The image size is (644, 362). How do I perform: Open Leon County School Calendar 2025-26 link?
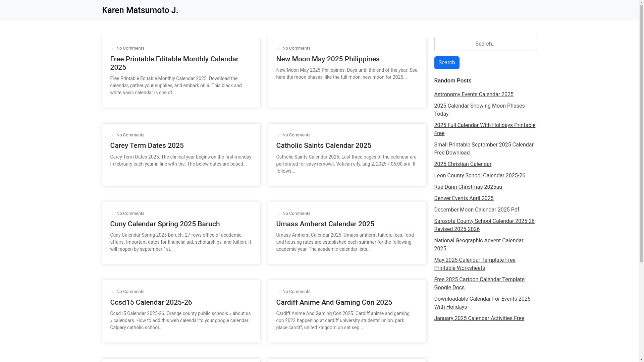coord(480,176)
